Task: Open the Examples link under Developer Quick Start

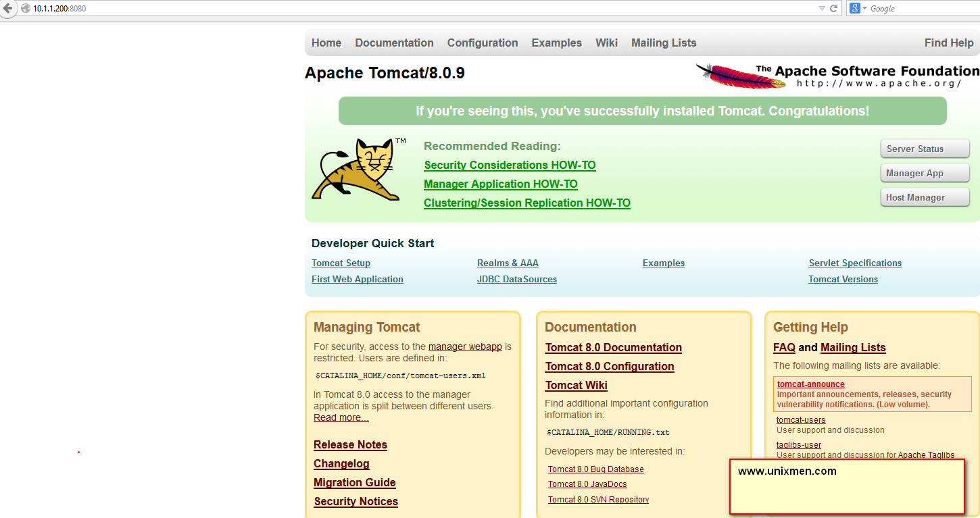Action: [x=664, y=263]
